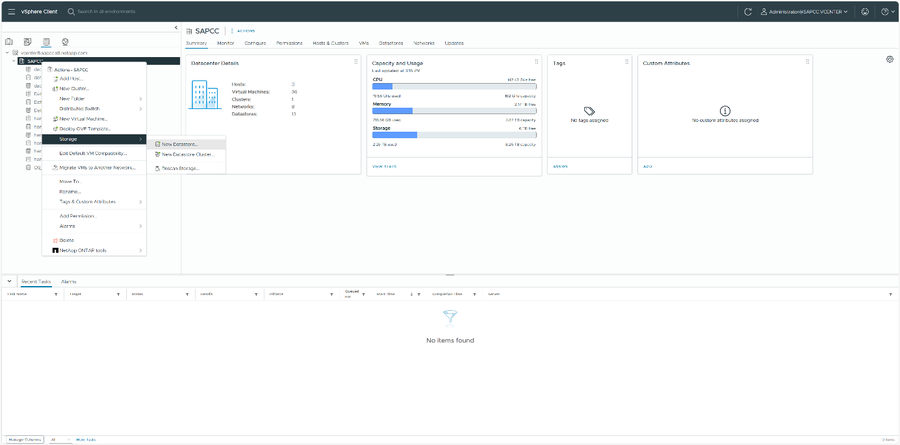Expand the New Folder submenu
The width and height of the screenshot is (900, 445).
[x=94, y=99]
